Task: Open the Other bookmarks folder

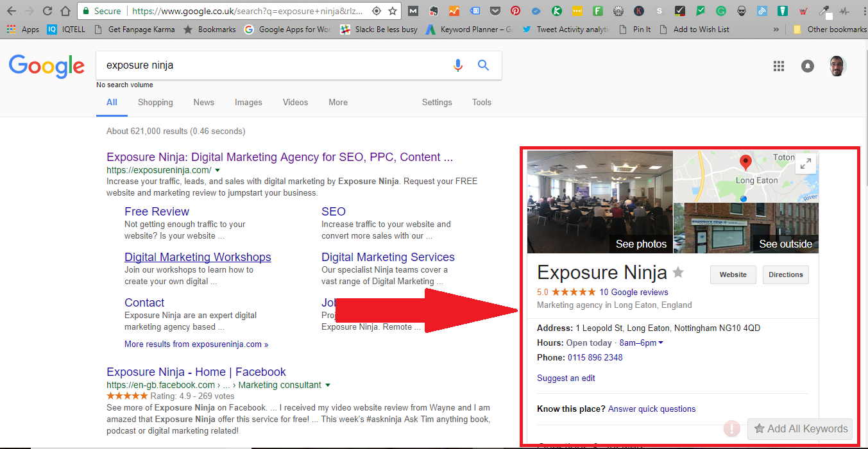Action: [830, 29]
